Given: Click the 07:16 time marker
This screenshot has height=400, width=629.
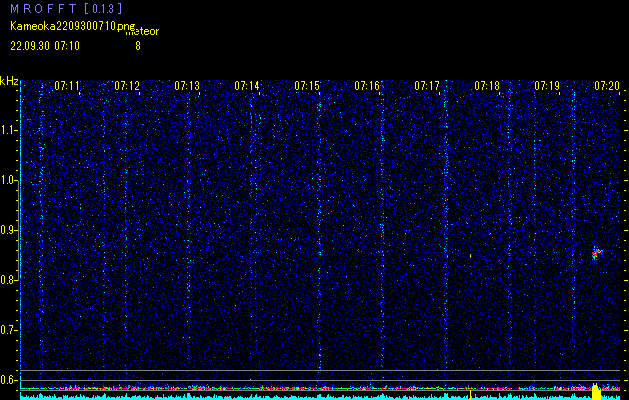Looking at the screenshot, I should (x=367, y=85).
